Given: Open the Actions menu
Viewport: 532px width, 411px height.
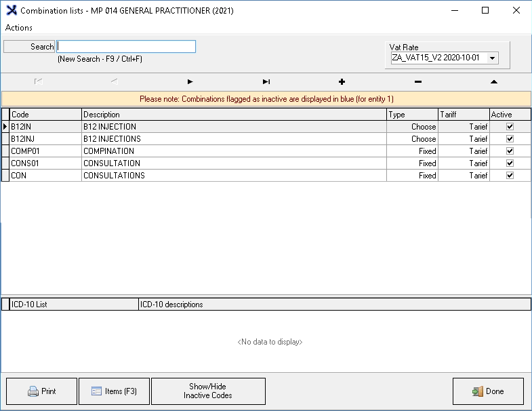Looking at the screenshot, I should [x=19, y=28].
